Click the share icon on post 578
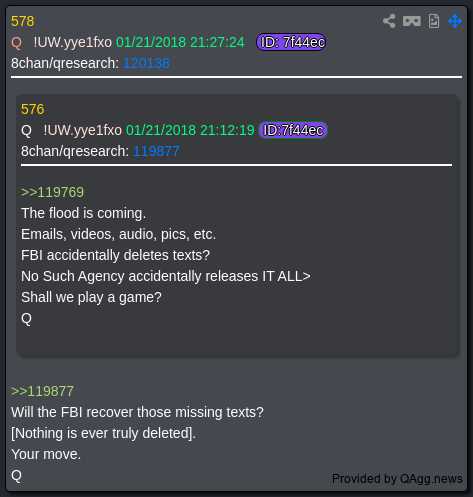Viewport: 473px width, 497px height. 389,21
